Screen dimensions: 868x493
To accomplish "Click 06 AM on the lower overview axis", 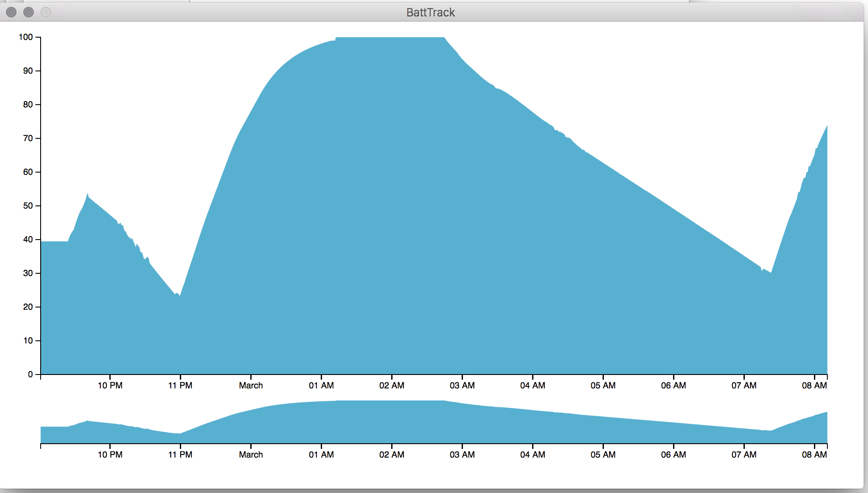I will pos(673,455).
